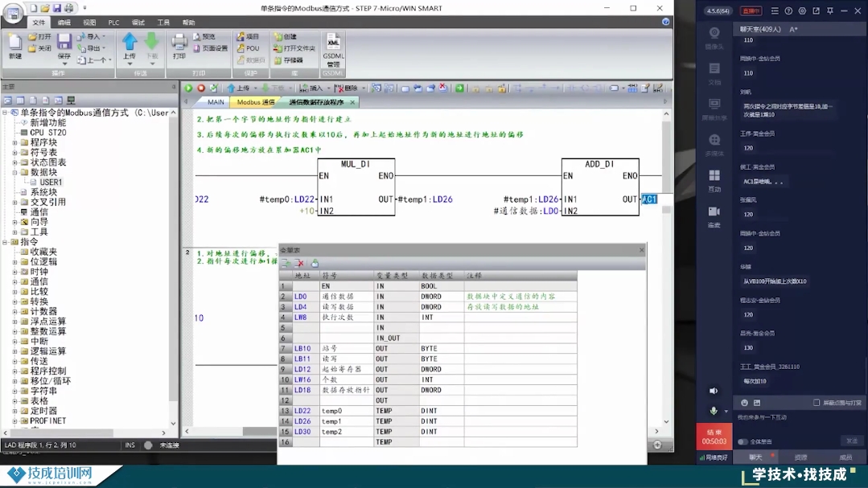Click the Save (保存) floppy icon in ribbon
This screenshot has height=488, width=868.
click(64, 42)
